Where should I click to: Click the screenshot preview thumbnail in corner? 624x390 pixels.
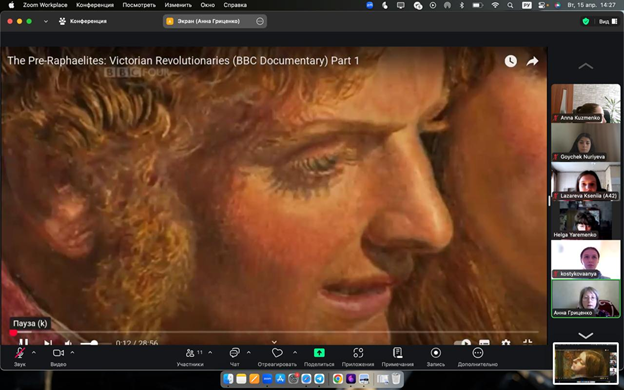[x=585, y=363]
